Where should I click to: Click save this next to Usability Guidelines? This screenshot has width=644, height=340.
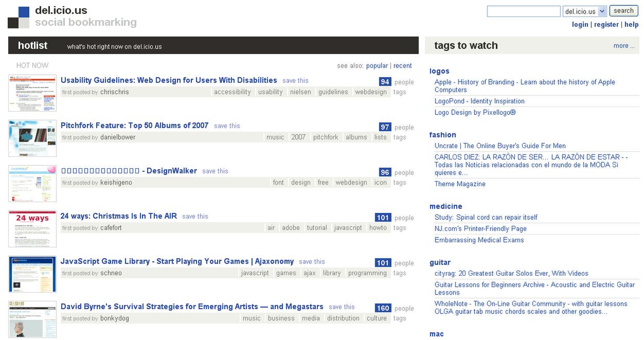[296, 81]
